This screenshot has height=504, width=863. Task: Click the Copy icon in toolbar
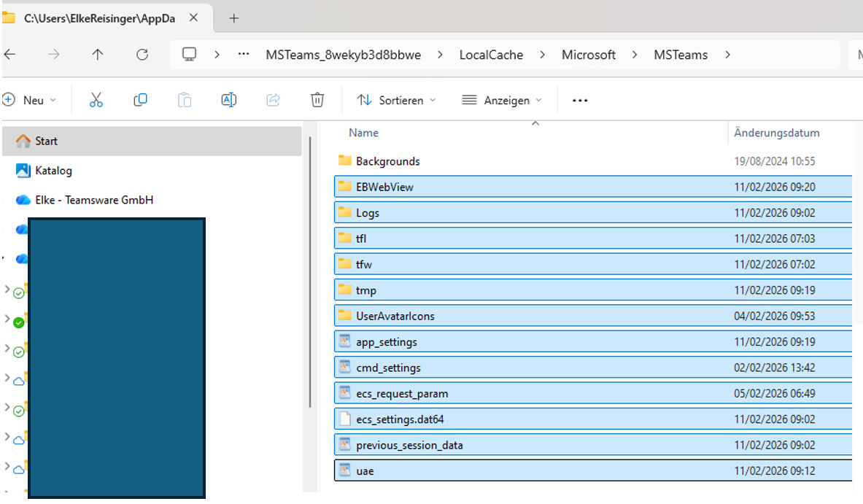(x=140, y=100)
